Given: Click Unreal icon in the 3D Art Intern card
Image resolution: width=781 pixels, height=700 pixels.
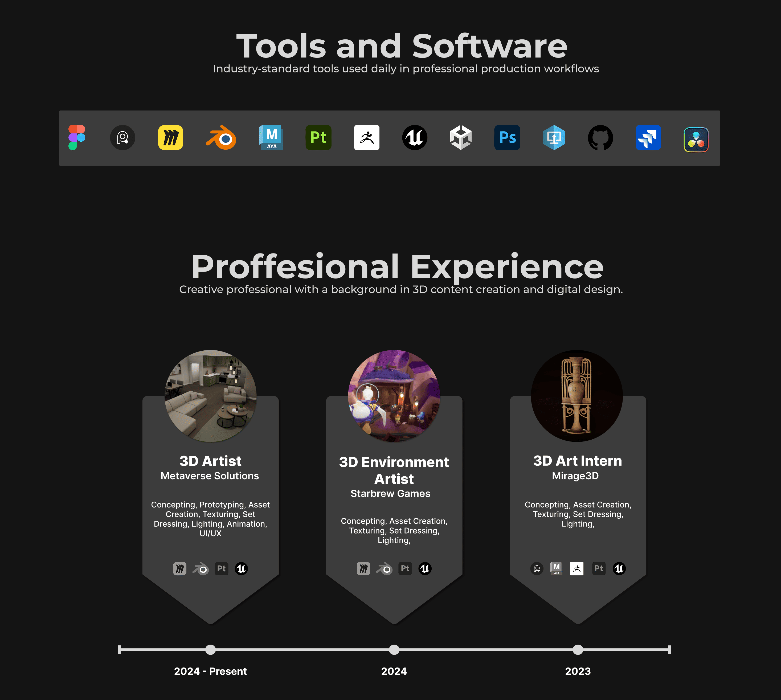Looking at the screenshot, I should 619,568.
